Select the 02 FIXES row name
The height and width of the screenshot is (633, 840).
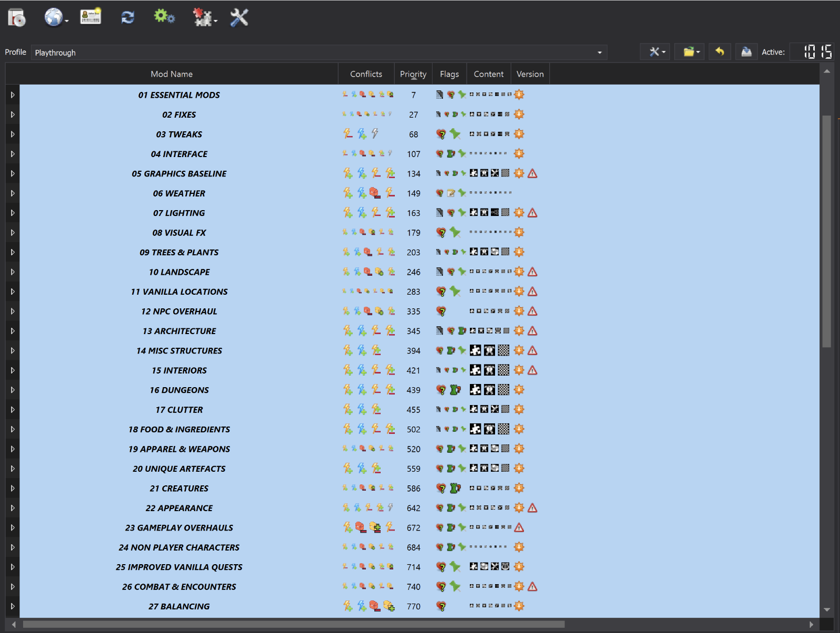coord(179,115)
